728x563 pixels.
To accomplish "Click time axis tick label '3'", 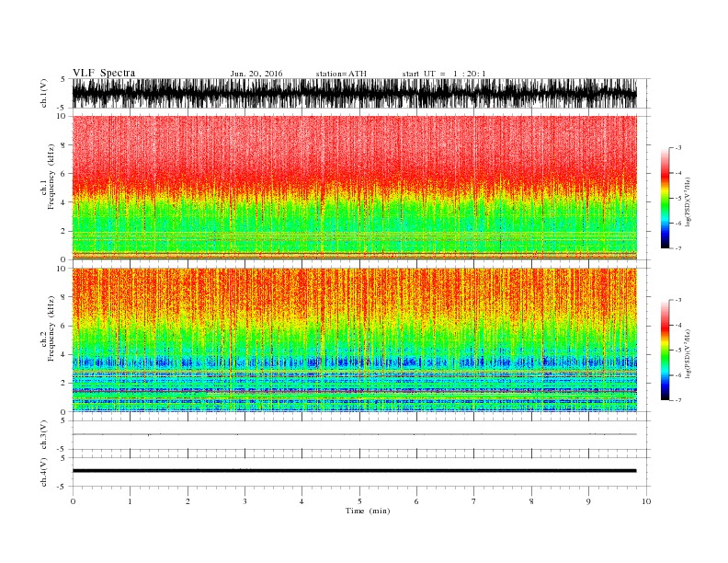I will click(245, 501).
